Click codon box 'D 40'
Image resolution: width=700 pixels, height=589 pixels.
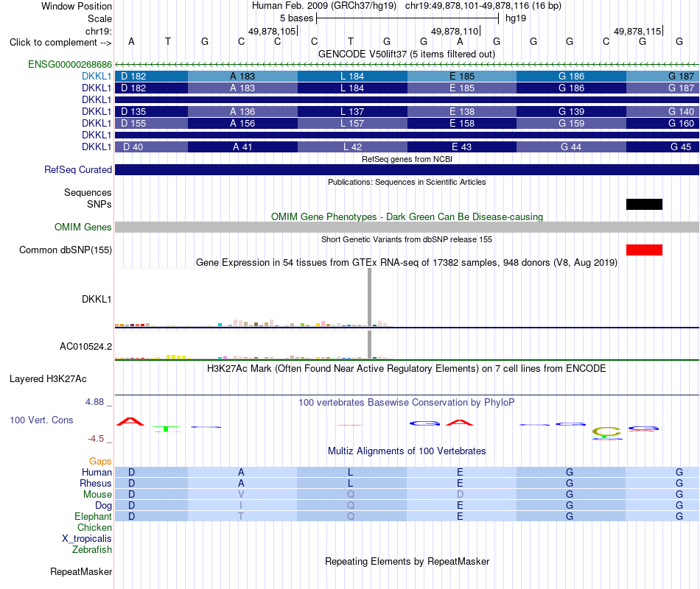[151, 147]
